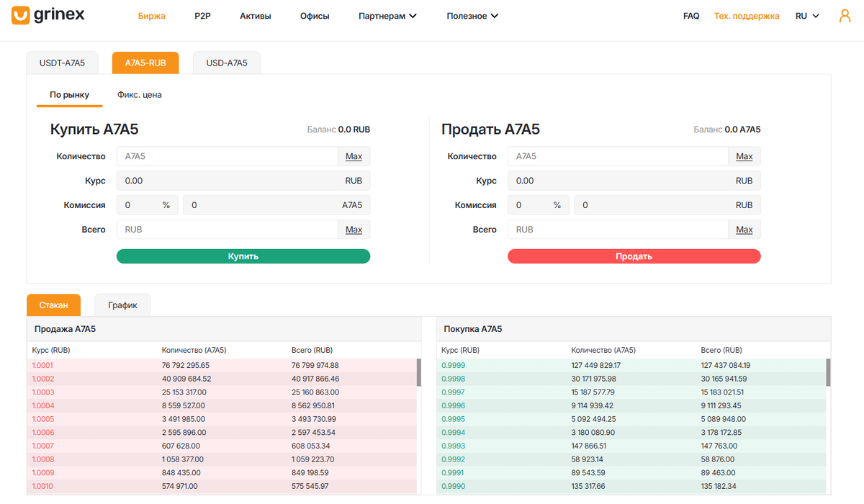Screen dimensions: 864x504
Task: Select the Стакан tab
Action: click(x=54, y=305)
